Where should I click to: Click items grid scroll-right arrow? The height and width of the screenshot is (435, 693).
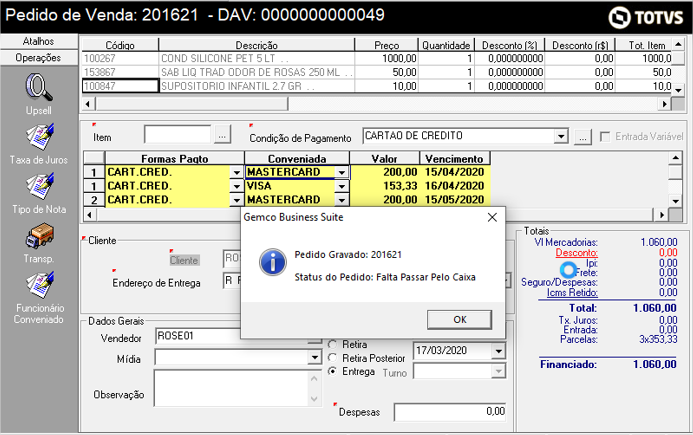click(x=664, y=104)
